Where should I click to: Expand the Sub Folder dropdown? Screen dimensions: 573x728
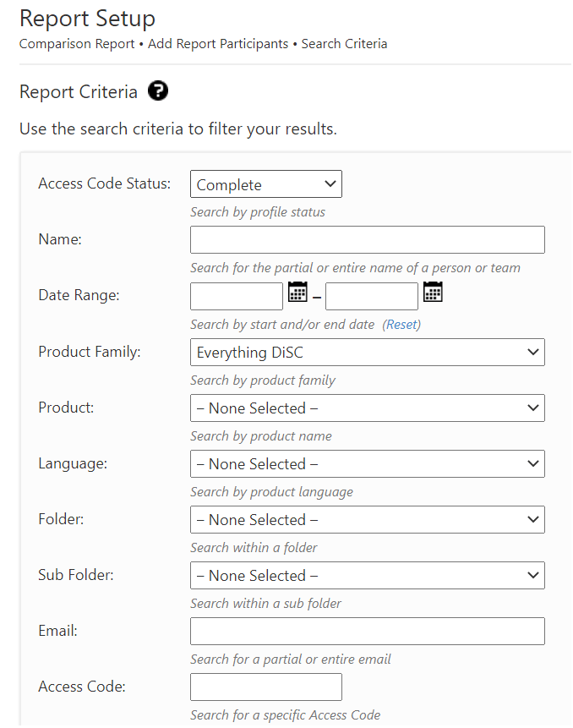[367, 575]
